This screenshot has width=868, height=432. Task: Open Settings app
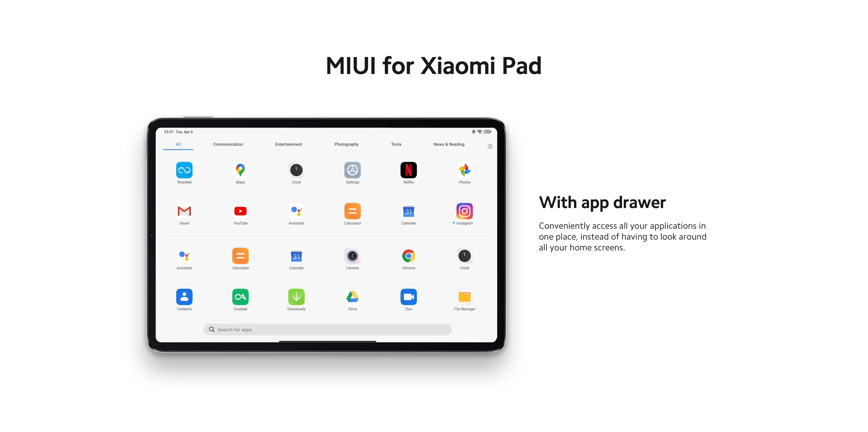click(353, 174)
